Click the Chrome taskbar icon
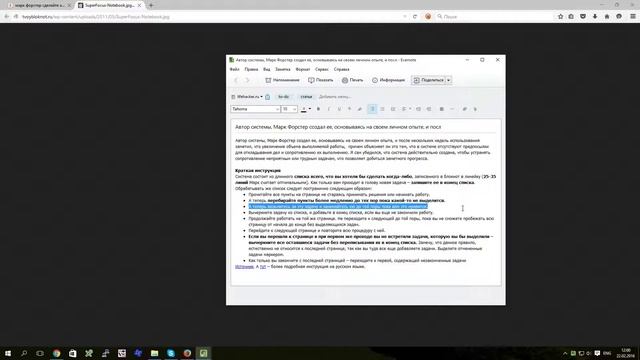 coord(56,353)
